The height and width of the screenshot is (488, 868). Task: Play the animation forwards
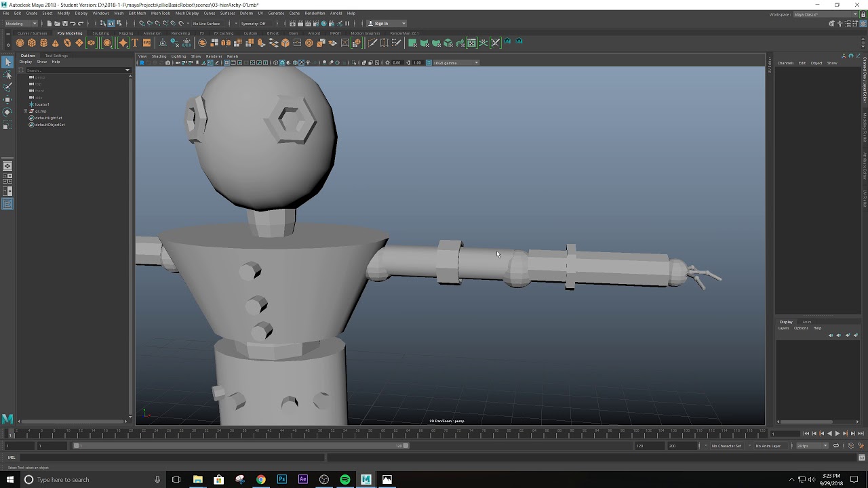point(837,434)
